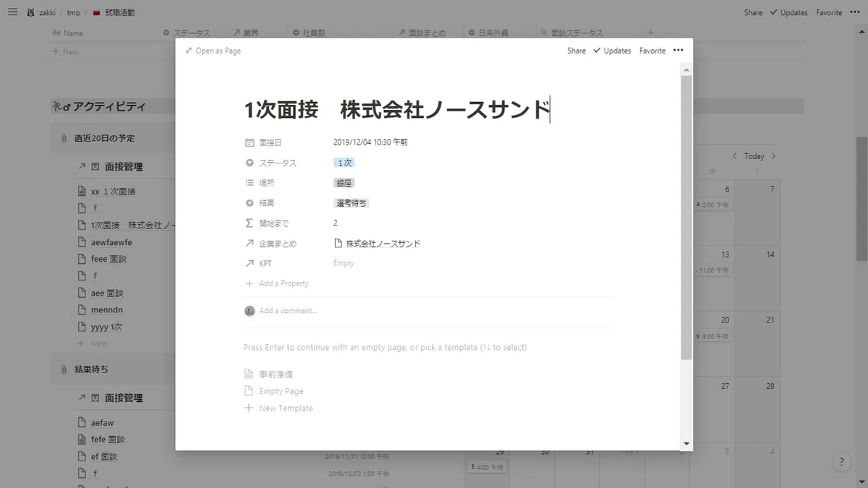The height and width of the screenshot is (488, 868).
Task: Click the sigma formula icon beside 開始まで
Action: [x=250, y=223]
